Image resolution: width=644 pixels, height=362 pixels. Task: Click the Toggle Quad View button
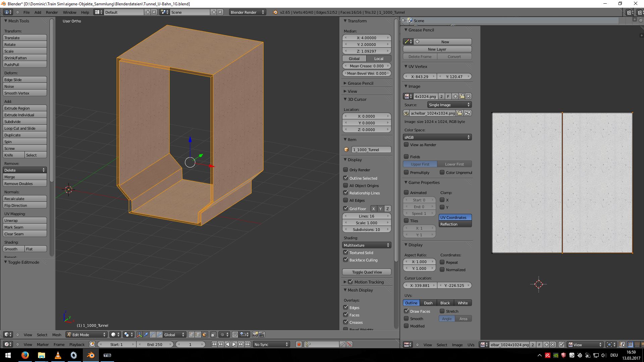click(x=367, y=272)
